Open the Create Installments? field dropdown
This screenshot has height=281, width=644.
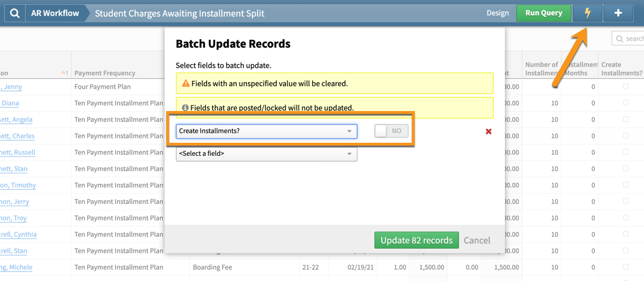[x=267, y=131]
